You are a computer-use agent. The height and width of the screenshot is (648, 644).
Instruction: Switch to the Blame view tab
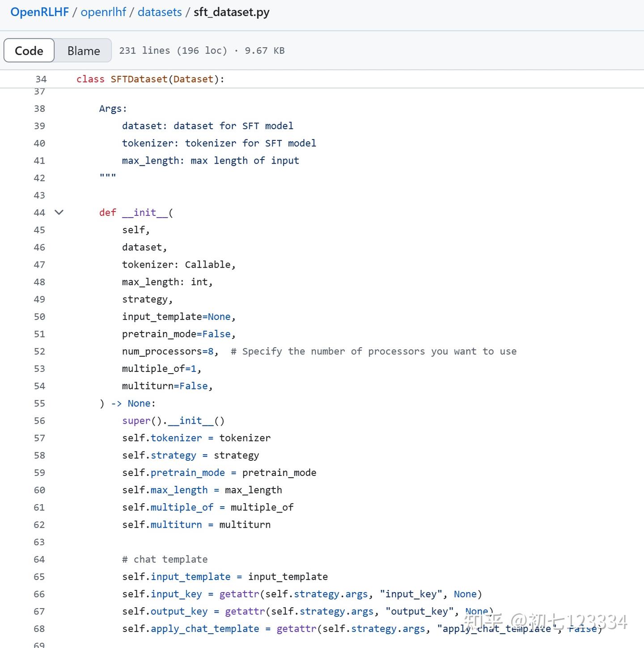coord(84,50)
